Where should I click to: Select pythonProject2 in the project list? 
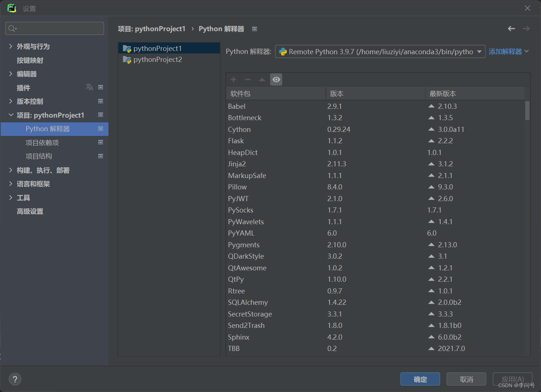(169, 59)
